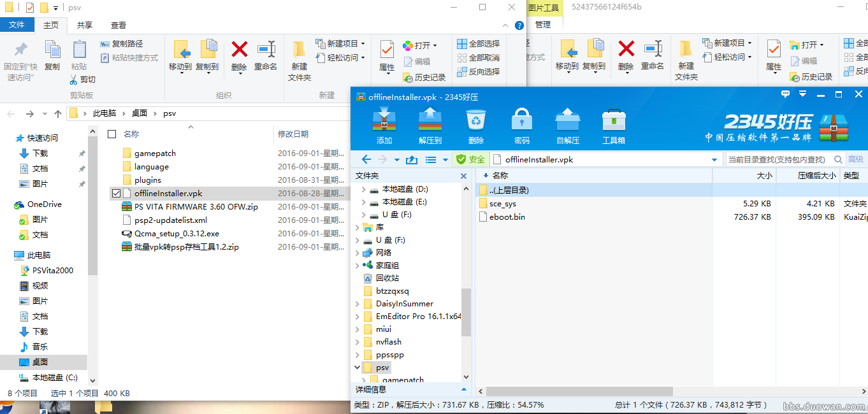The width and height of the screenshot is (868, 414).
Task: Select Qcma_setup_0.3.12.exe in psv folder
Action: point(177,233)
